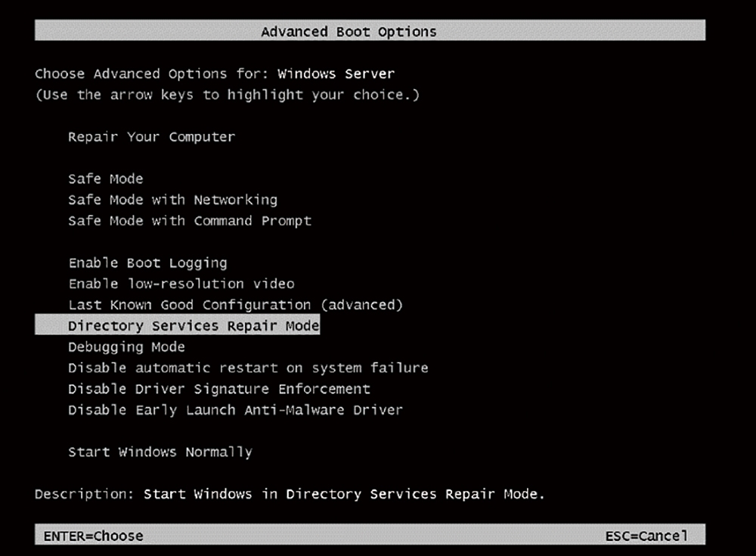Select Safe Mode with Networking
Viewport: 756px width, 556px height.
[x=172, y=200]
